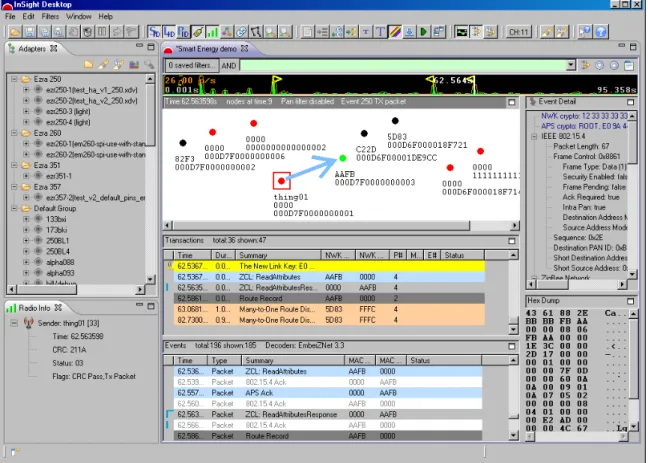Toggle short ID display (S ID) button
This screenshot has height=463, width=648.
tap(155, 32)
